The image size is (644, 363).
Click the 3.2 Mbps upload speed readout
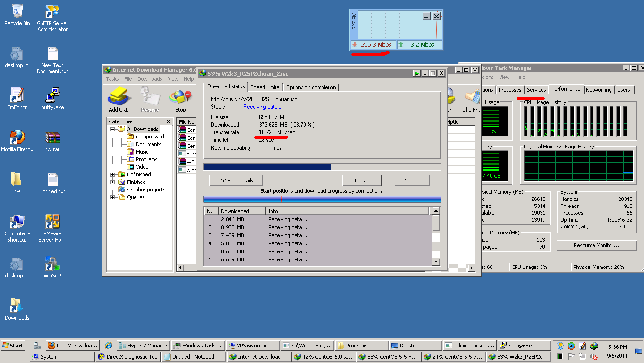tap(419, 45)
